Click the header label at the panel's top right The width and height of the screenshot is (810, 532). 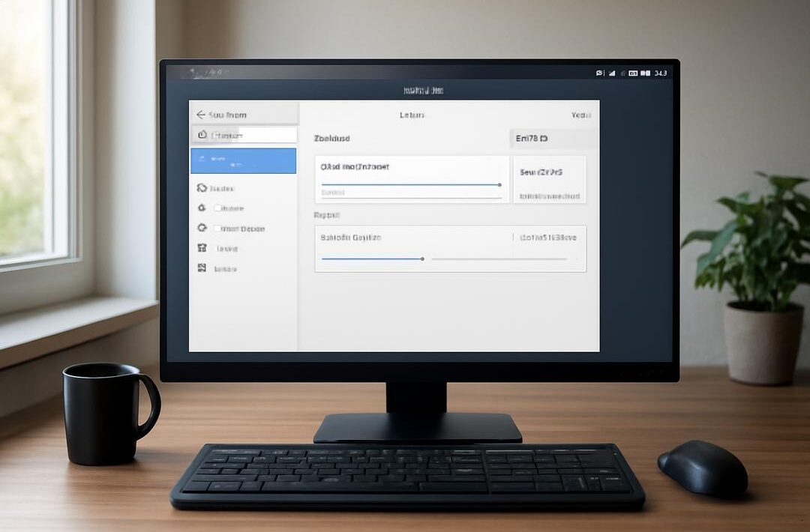pos(581,115)
